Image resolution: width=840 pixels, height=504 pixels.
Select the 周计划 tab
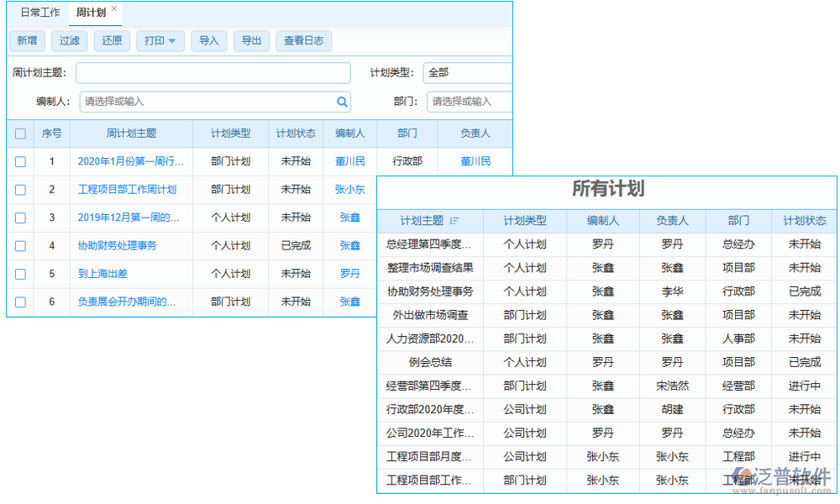(92, 13)
